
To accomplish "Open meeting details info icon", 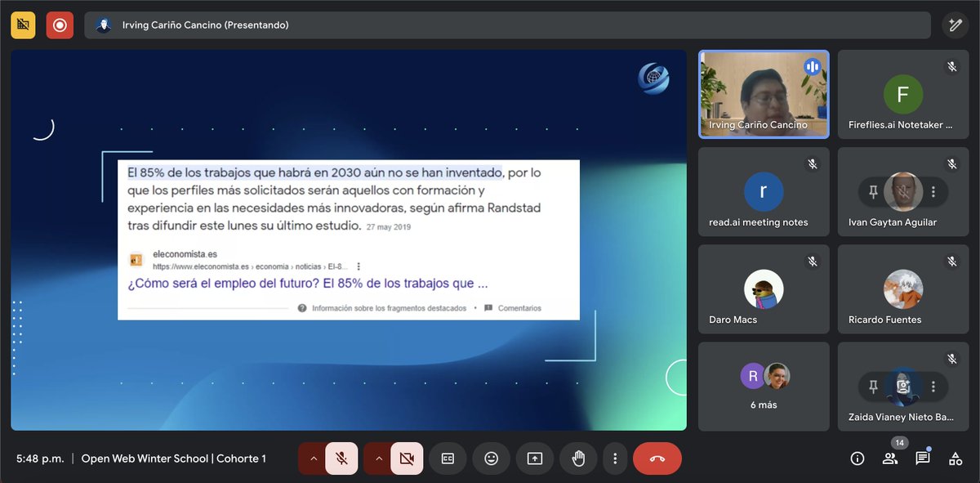I will tap(857, 458).
